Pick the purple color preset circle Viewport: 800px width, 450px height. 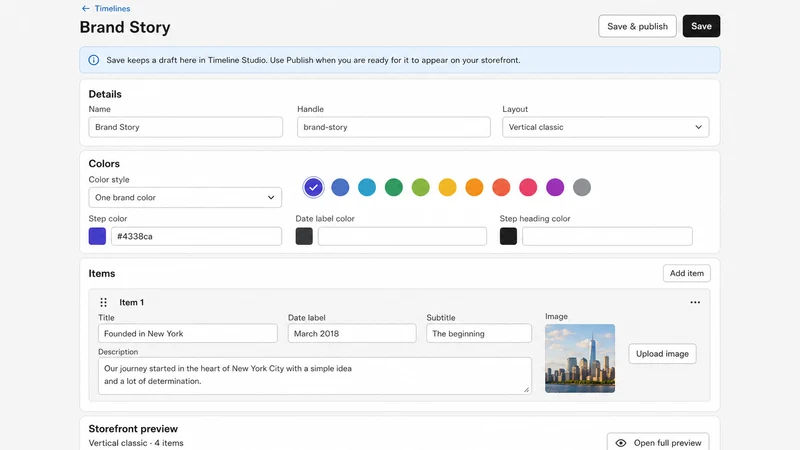tap(555, 187)
